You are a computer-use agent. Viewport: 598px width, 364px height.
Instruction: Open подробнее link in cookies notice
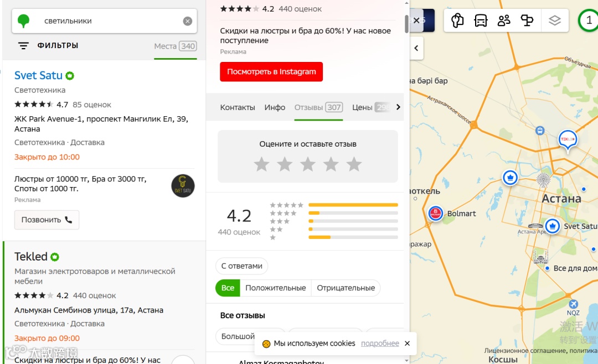coord(380,344)
